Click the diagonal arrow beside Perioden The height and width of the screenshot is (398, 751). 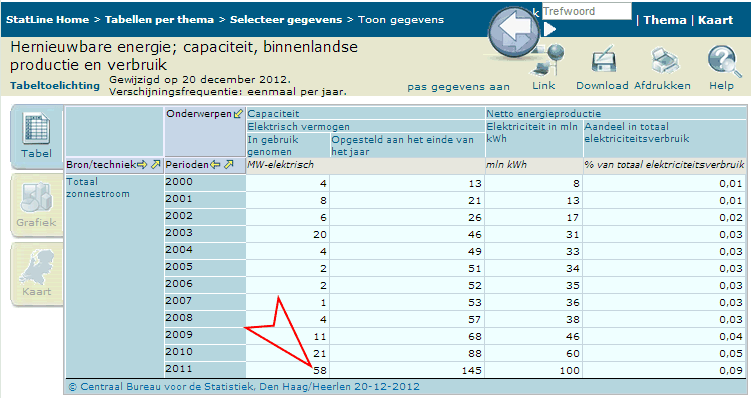click(x=228, y=165)
